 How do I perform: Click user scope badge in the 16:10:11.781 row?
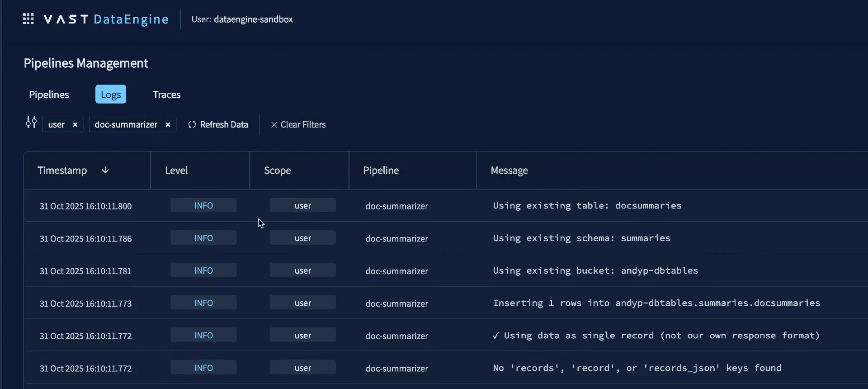[x=303, y=270]
